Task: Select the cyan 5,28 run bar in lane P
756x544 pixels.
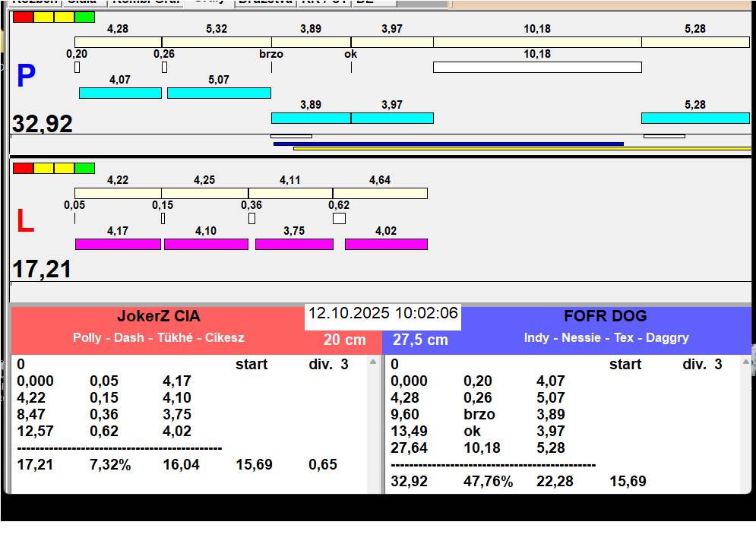Action: tap(695, 119)
